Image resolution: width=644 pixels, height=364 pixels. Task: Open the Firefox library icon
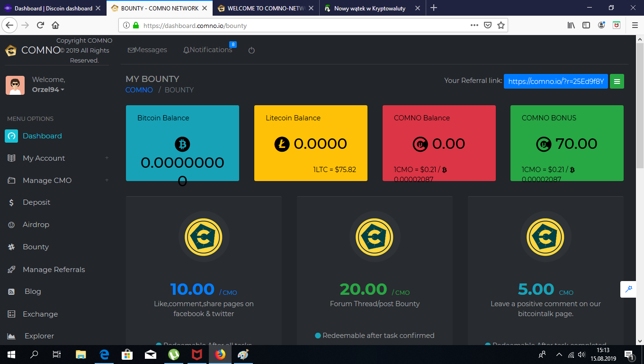(x=571, y=26)
